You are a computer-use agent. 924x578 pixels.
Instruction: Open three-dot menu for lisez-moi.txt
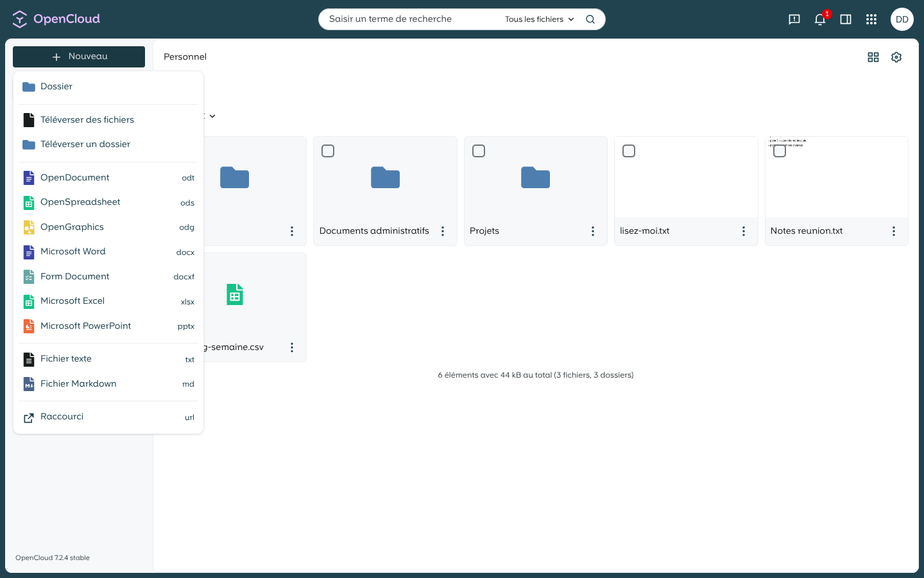coord(744,231)
